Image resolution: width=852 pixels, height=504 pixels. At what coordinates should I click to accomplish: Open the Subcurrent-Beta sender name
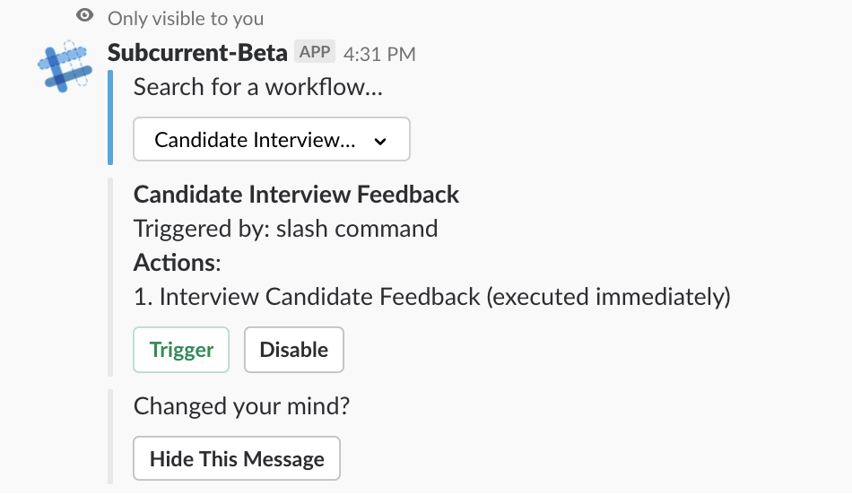197,53
